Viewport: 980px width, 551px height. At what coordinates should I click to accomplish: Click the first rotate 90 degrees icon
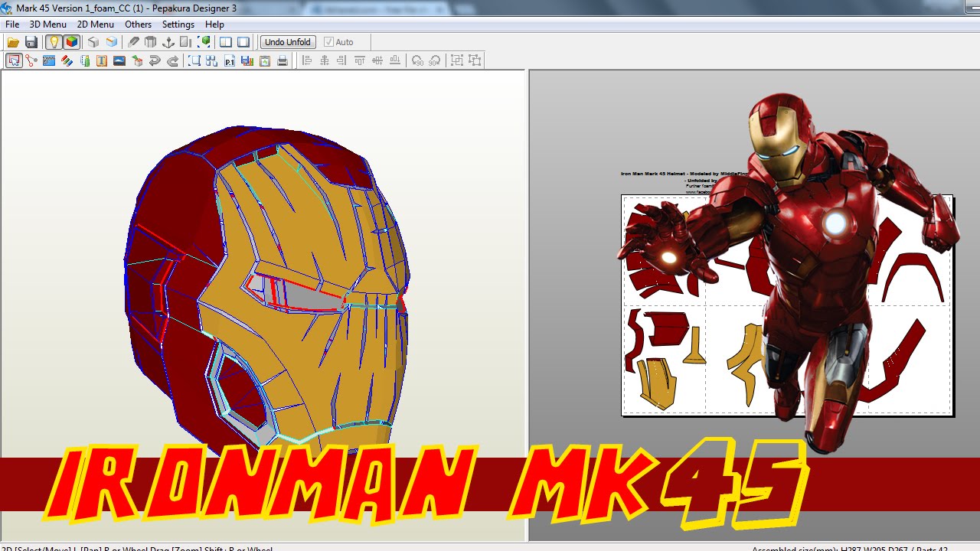tap(417, 60)
